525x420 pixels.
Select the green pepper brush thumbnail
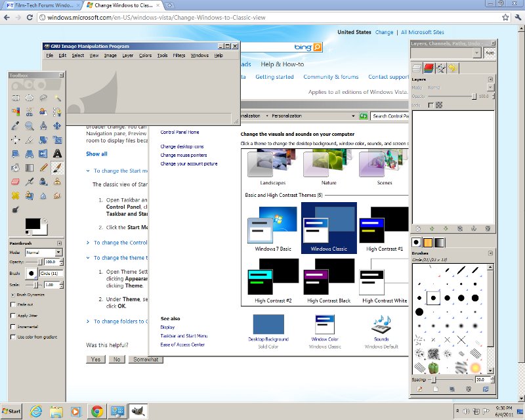coord(433,368)
